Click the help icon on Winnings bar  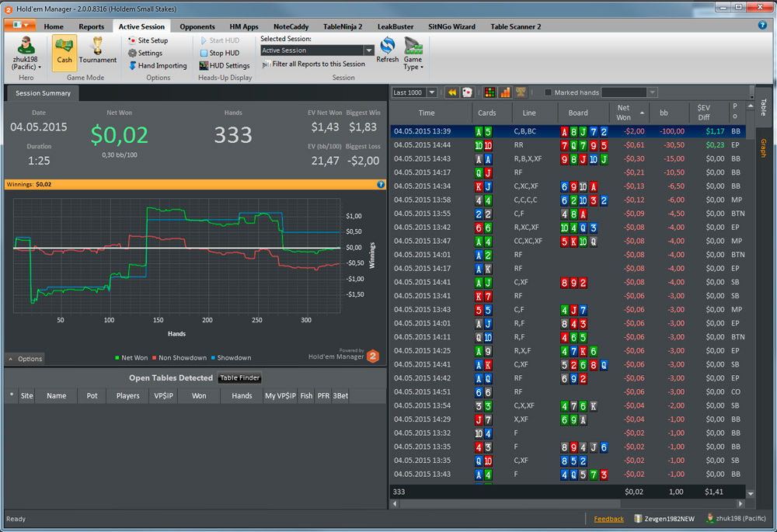coord(381,184)
